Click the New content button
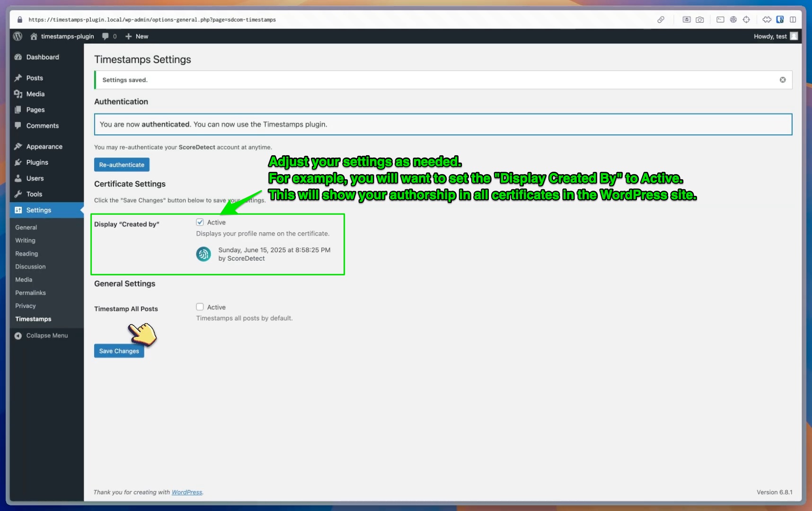 tap(137, 36)
